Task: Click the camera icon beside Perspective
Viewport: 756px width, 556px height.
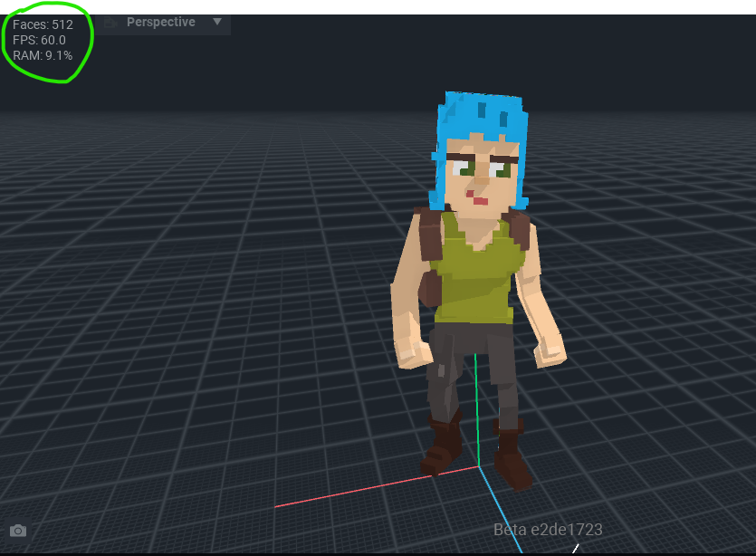Action: pyautogui.click(x=111, y=22)
